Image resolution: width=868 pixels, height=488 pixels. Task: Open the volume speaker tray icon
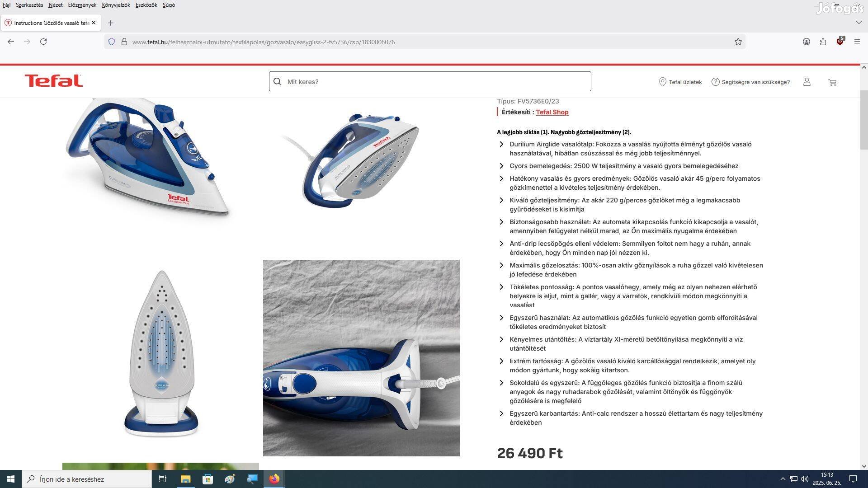click(805, 479)
